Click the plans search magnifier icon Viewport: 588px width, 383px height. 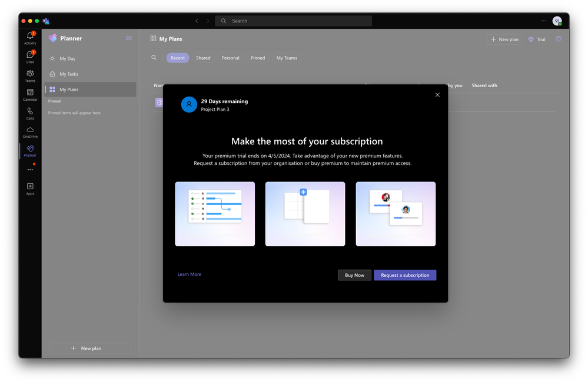154,58
